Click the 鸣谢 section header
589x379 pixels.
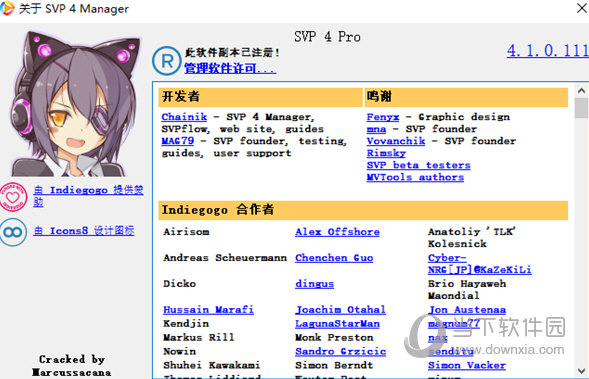pyautogui.click(x=466, y=97)
